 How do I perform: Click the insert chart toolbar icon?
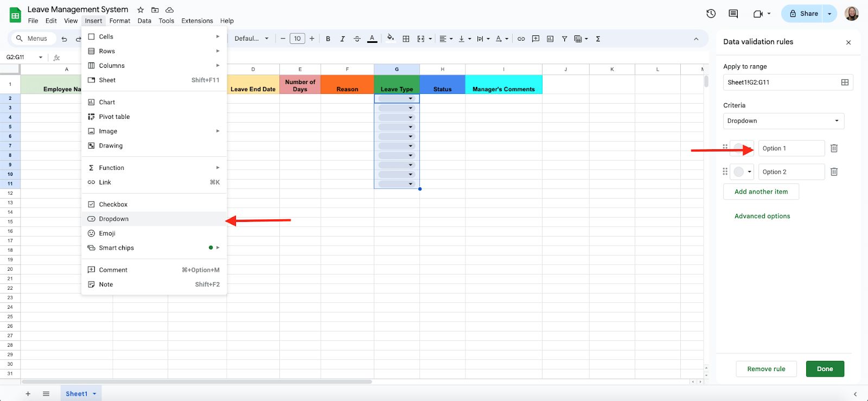click(x=550, y=39)
